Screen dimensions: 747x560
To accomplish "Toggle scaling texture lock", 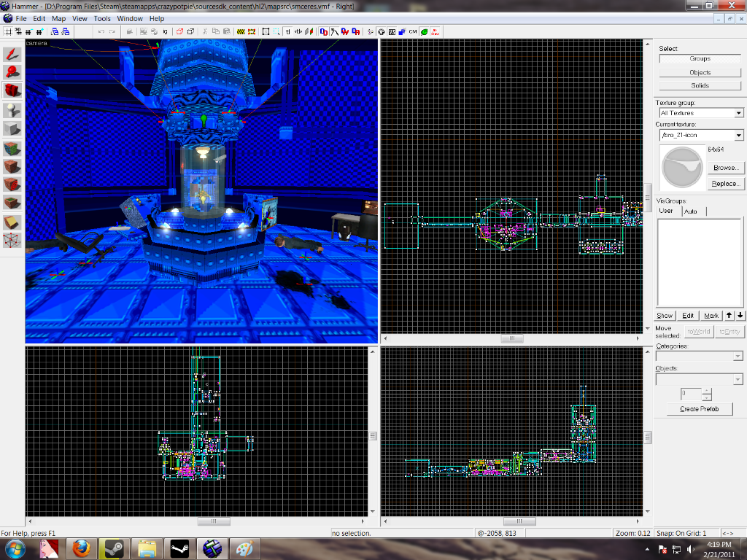I will (298, 32).
